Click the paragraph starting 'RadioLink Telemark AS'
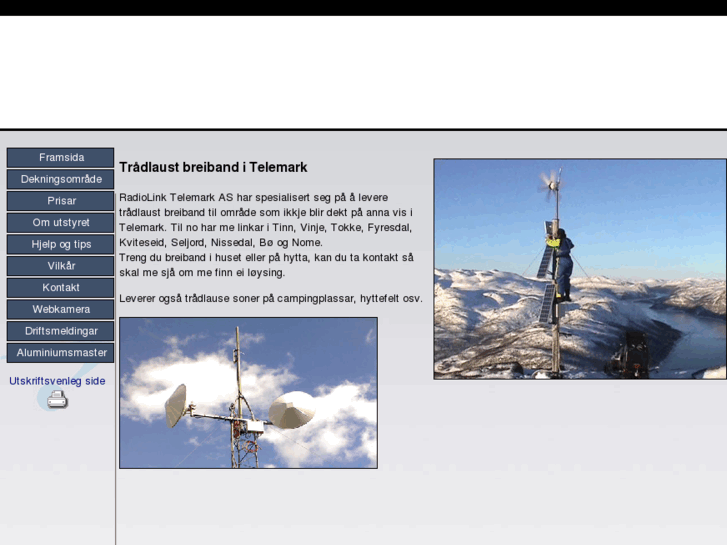The height and width of the screenshot is (545, 727). (266, 220)
